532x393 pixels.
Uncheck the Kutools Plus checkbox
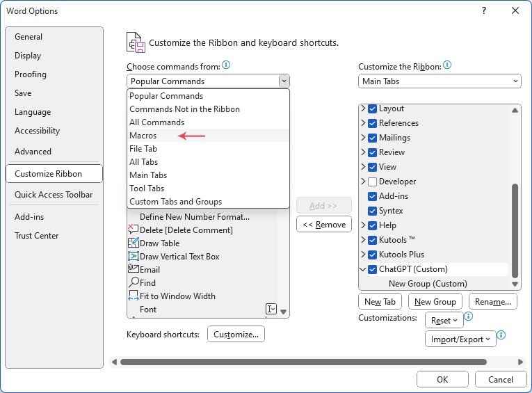372,255
